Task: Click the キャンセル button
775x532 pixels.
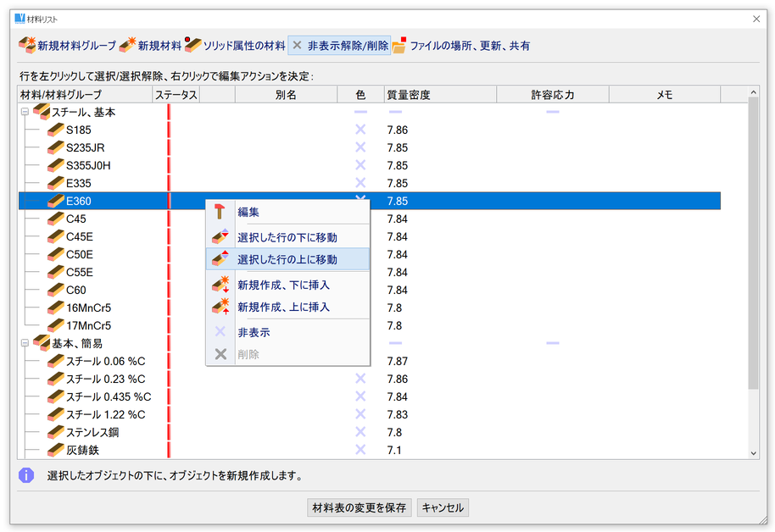Action: 443,508
